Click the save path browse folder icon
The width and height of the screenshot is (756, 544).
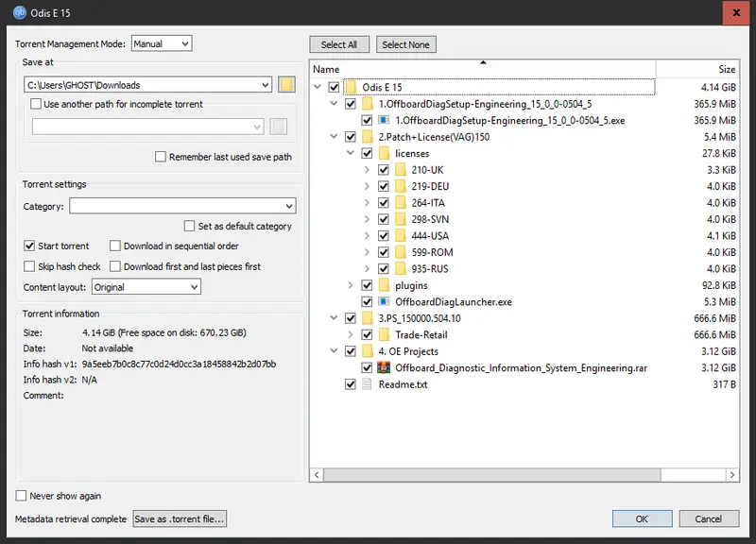286,85
